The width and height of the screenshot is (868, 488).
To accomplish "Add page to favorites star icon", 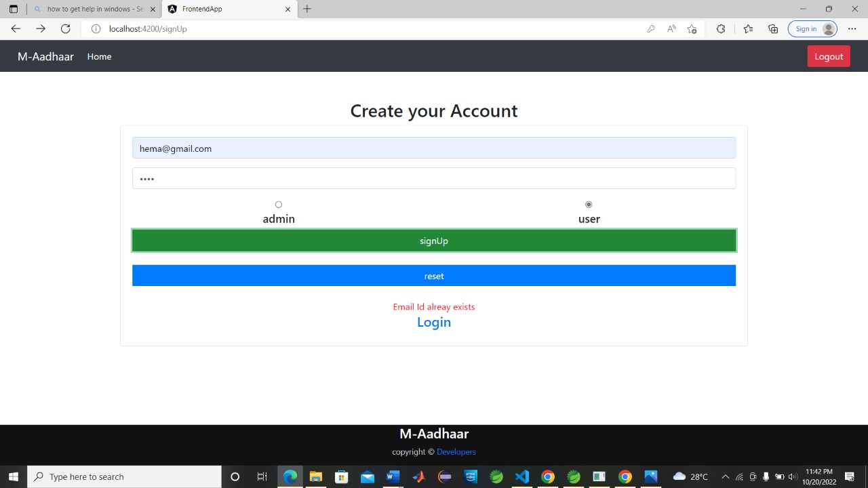I will tap(692, 28).
